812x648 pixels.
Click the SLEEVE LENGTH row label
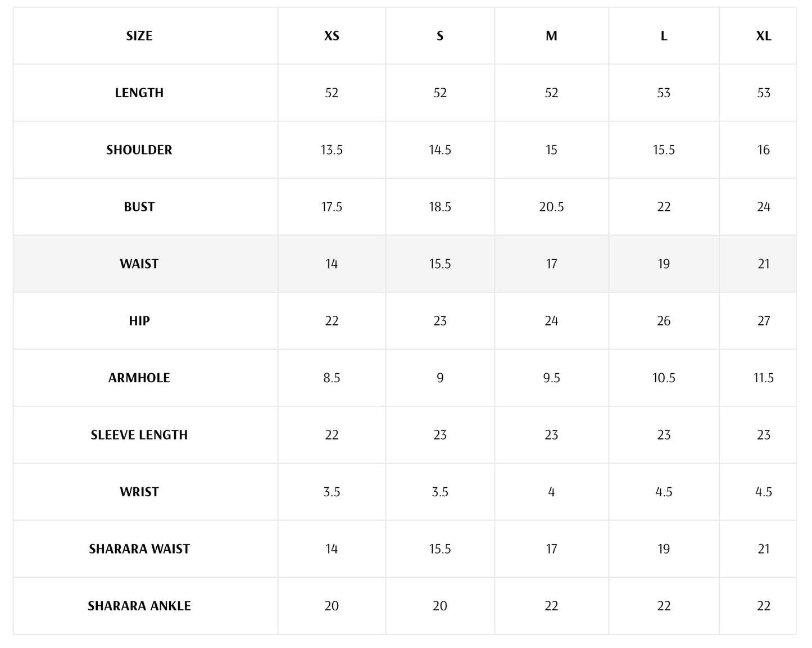pos(139,435)
